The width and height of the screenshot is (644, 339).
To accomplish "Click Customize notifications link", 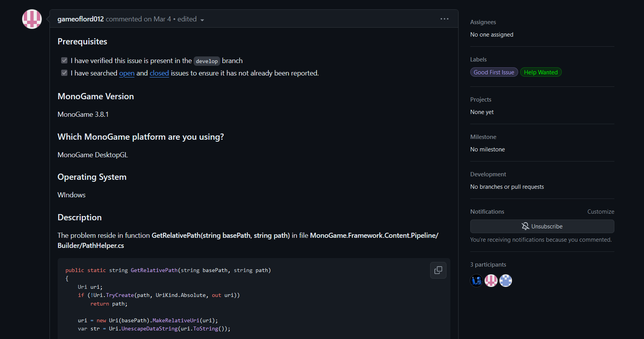I will click(x=601, y=212).
